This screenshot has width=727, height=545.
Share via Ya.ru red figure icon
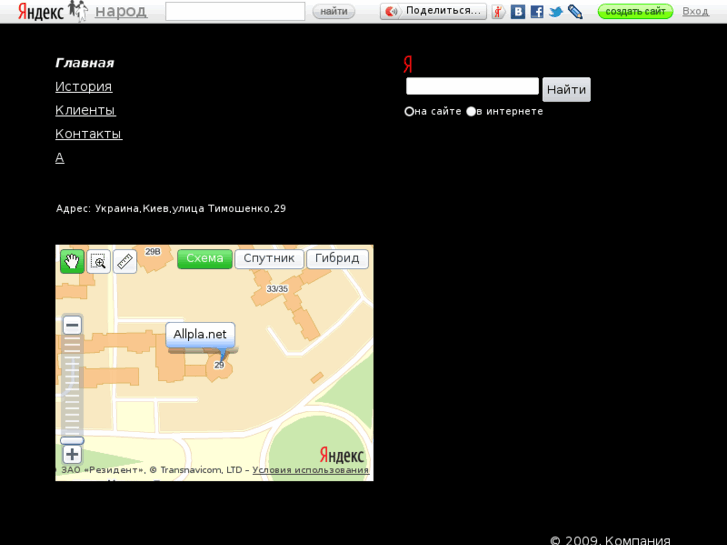pos(498,12)
